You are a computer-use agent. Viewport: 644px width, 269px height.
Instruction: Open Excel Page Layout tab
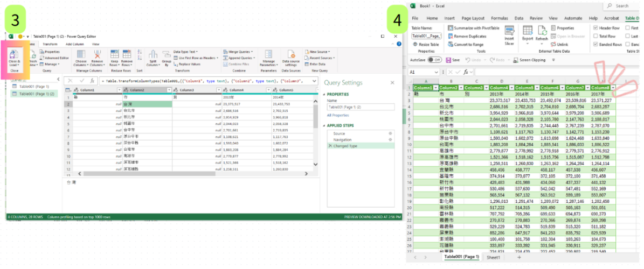(473, 18)
